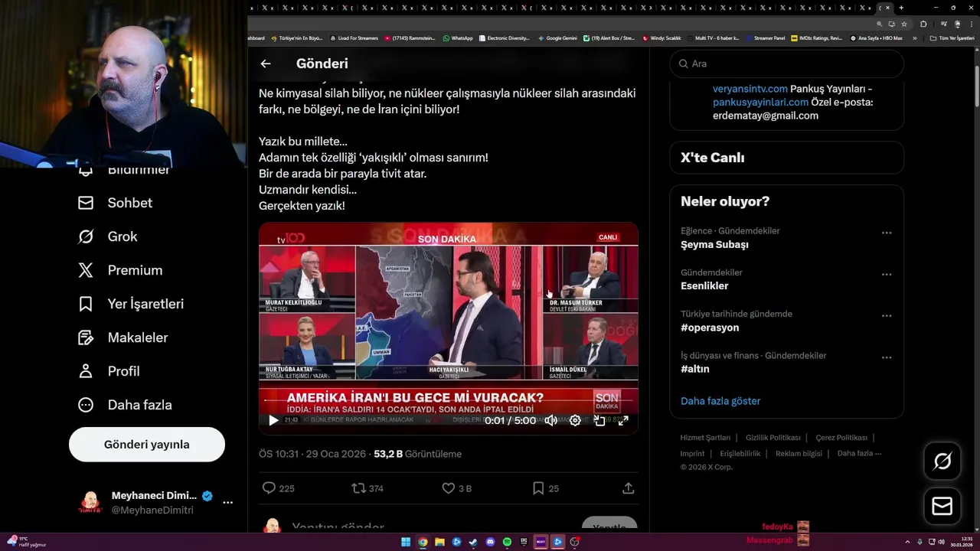The image size is (980, 551).
Task: Open WhatsApp bookmark in bookmarks bar
Action: click(458, 37)
